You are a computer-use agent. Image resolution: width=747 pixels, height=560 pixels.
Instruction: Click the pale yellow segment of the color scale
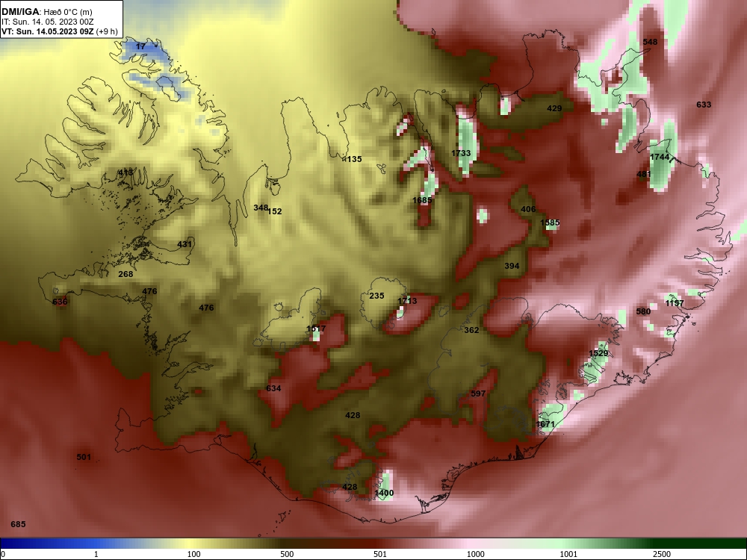(190, 544)
